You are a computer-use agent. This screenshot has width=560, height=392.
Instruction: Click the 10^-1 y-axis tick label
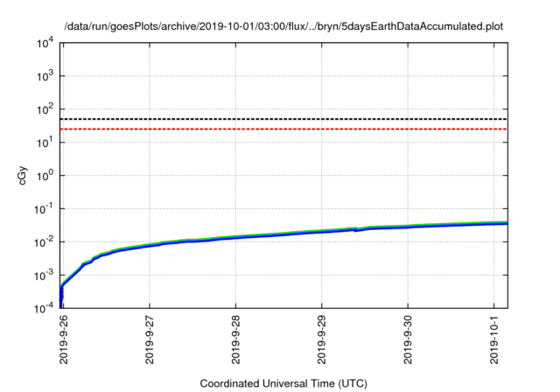[x=45, y=209]
